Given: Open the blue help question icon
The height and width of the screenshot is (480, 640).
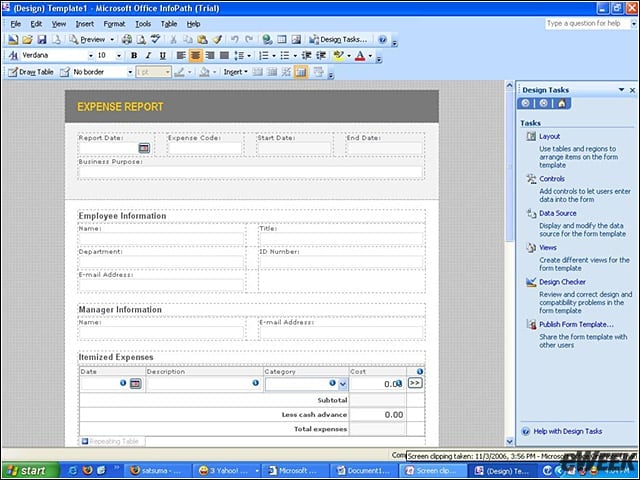Looking at the screenshot, I should point(382,40).
